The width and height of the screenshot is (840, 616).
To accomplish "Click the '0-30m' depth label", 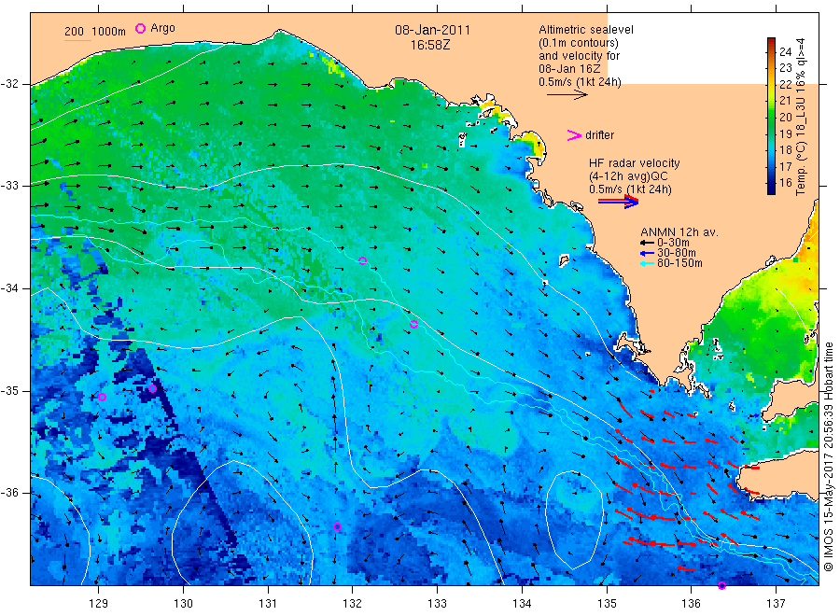I will click(x=673, y=243).
